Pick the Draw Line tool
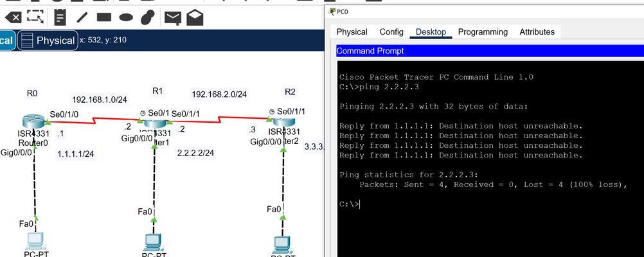Viewport: 644px width, 257px height. [x=82, y=17]
